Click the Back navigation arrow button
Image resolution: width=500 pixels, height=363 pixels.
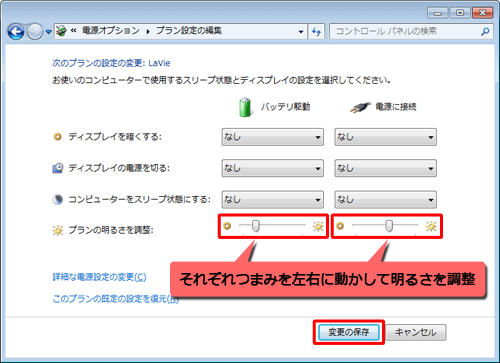16,32
